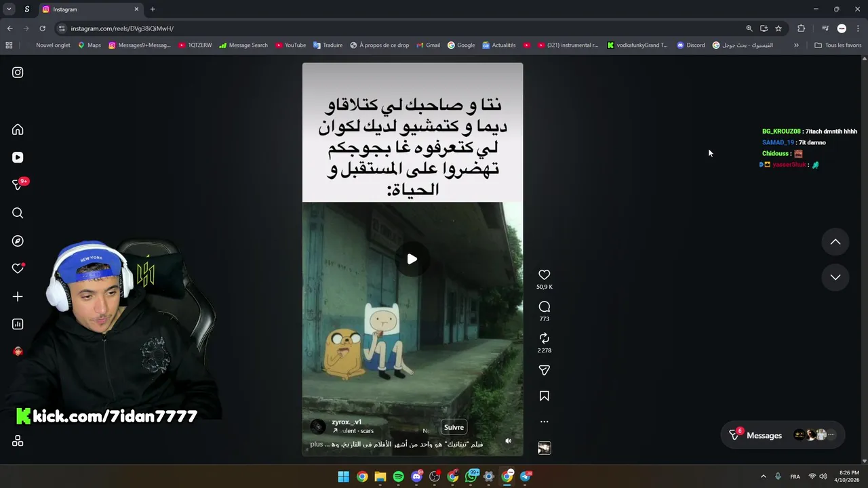Open the Chrome three-dot menu
This screenshot has height=488, width=868.
[859, 28]
